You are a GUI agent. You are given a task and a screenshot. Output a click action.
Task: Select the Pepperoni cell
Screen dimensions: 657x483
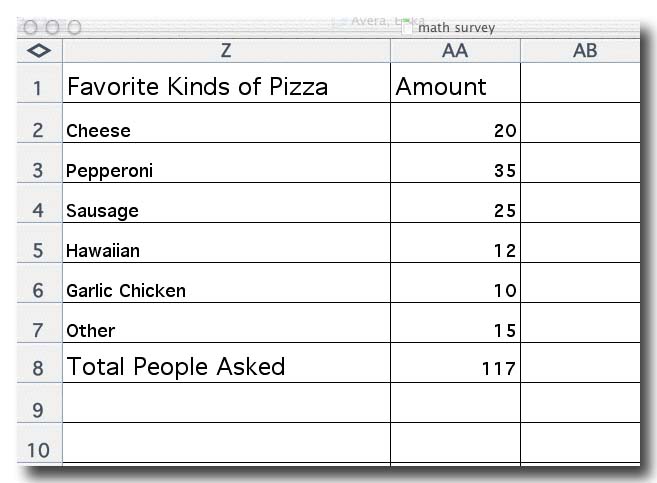point(226,163)
